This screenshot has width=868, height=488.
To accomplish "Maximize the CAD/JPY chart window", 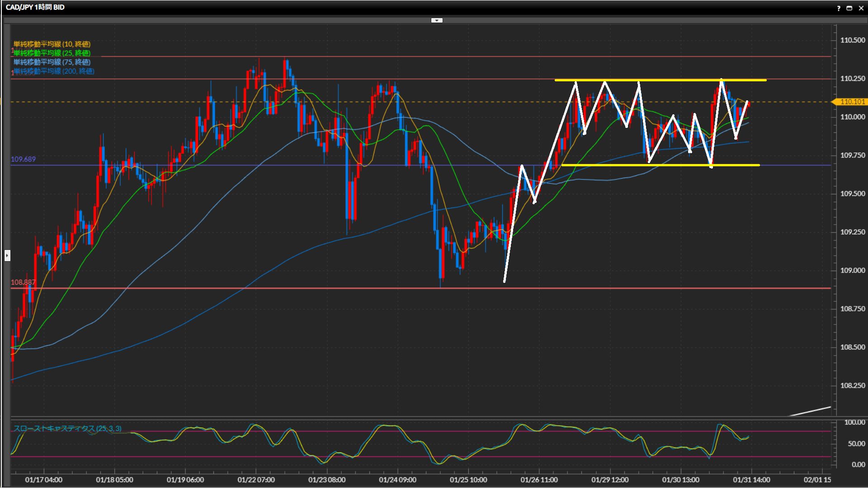I will pos(849,8).
